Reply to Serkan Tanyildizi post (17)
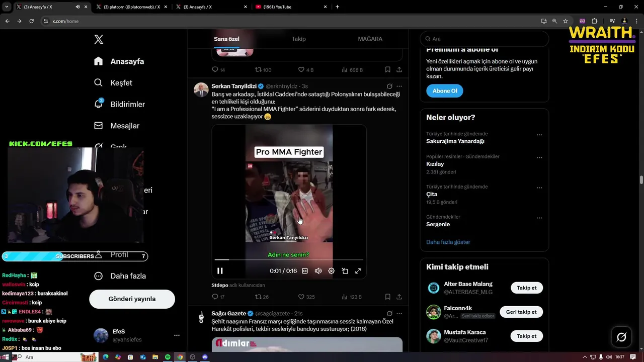 [x=218, y=297]
